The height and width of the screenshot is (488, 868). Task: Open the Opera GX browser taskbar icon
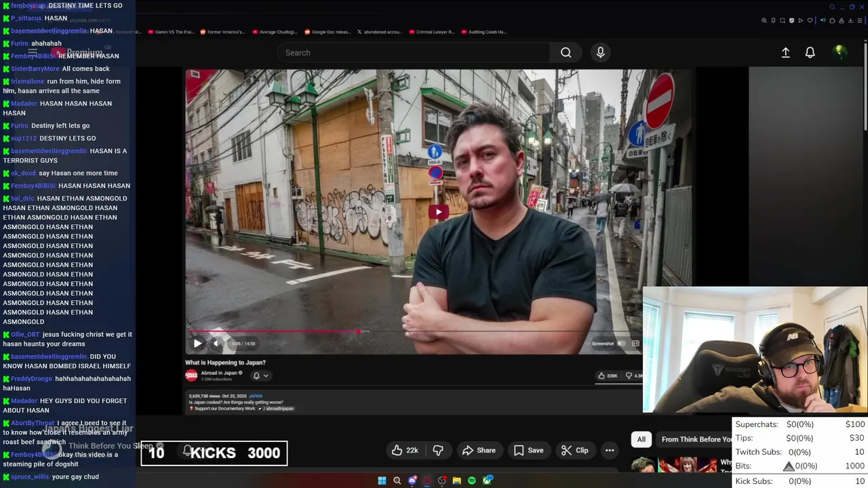point(427,481)
